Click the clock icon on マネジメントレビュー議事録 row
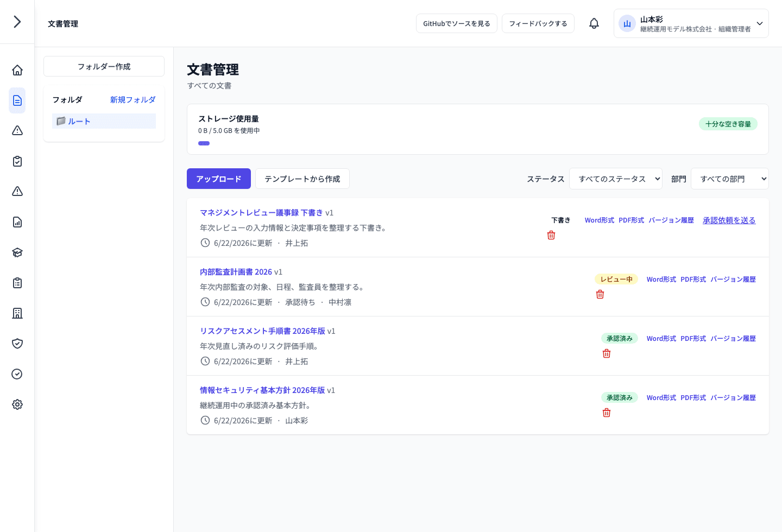 pos(205,243)
